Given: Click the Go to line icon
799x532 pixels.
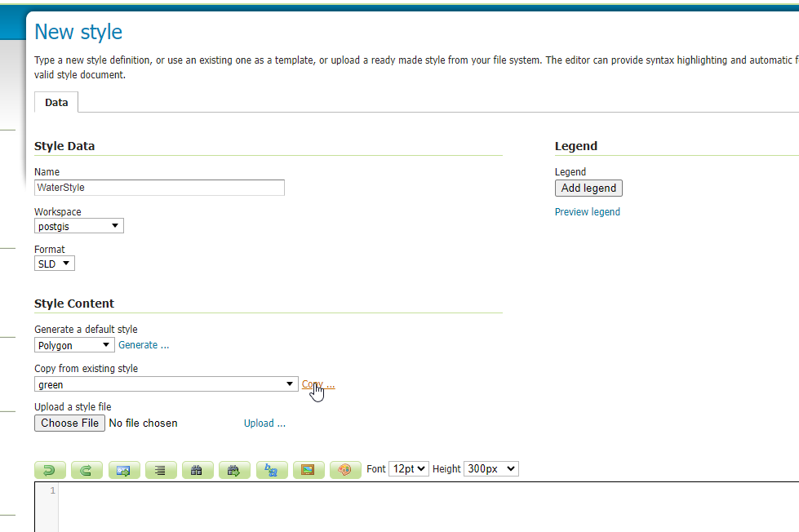Looking at the screenshot, I should click(123, 470).
